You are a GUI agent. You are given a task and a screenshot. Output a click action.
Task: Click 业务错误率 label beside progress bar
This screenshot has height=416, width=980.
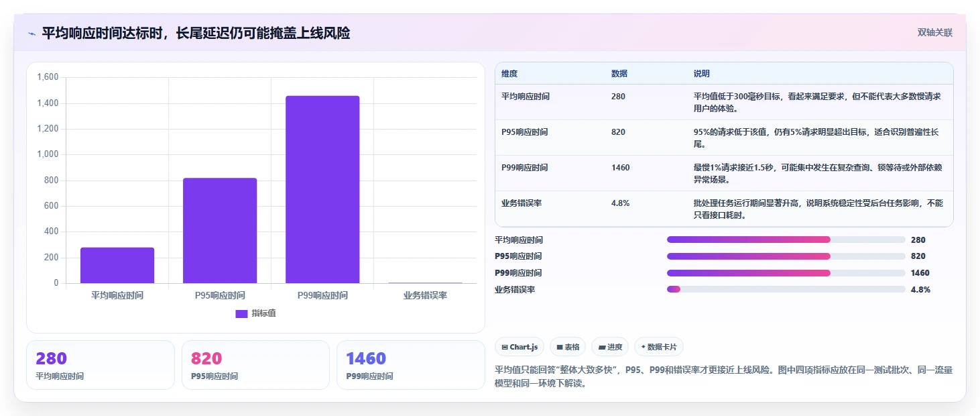click(x=515, y=289)
